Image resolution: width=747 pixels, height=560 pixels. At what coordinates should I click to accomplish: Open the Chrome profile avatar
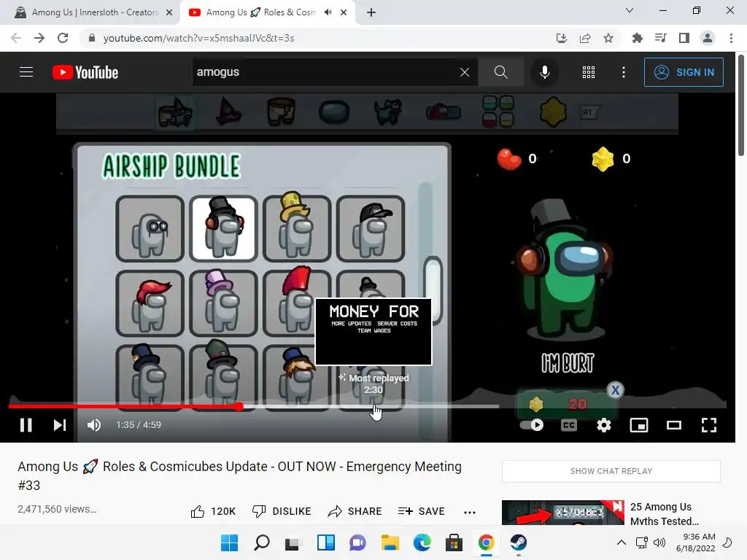708,38
